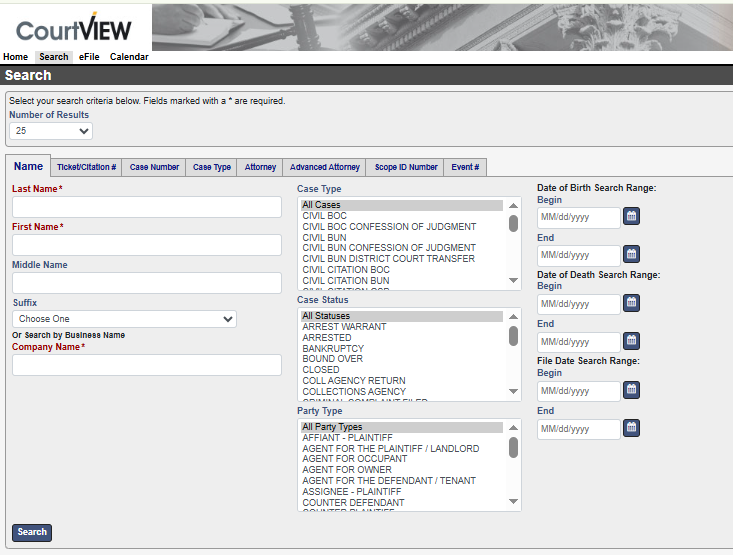Select CIVIL CITATION BOC case type

click(x=402, y=270)
